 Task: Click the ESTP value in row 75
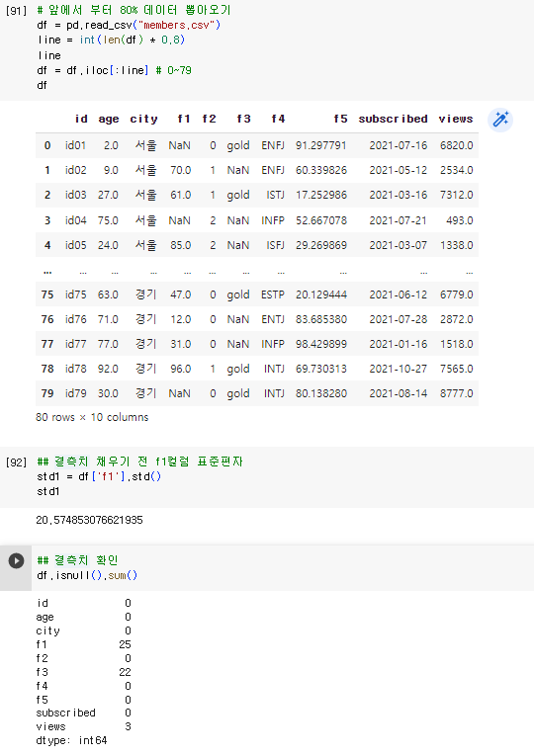(273, 294)
